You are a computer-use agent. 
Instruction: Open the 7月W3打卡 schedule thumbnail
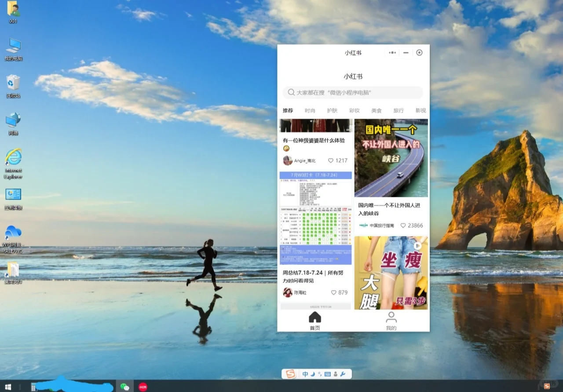[316, 218]
